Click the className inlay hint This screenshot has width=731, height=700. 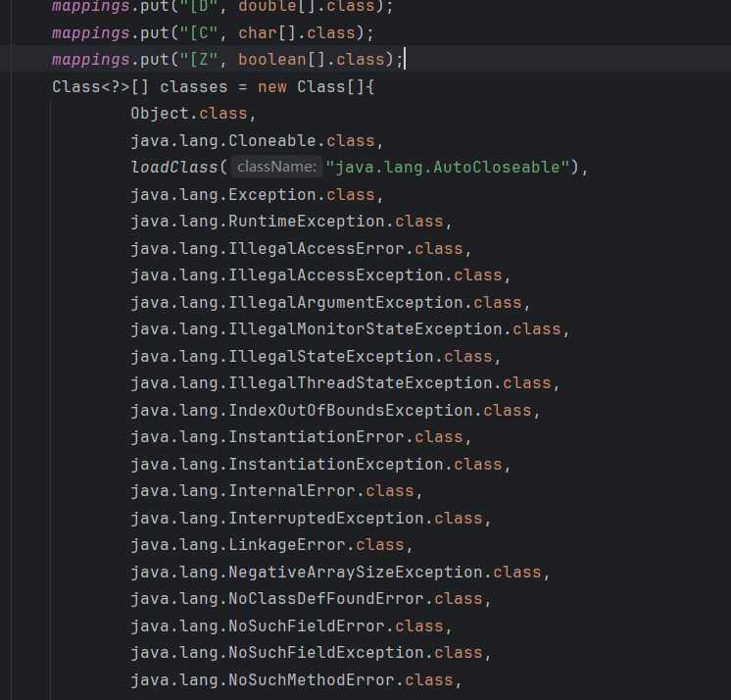(277, 168)
